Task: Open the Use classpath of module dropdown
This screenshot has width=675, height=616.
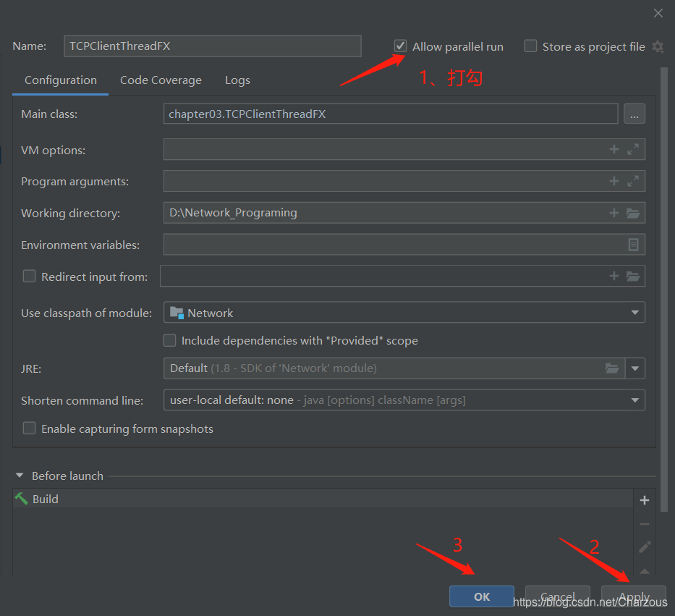Action: (x=634, y=313)
